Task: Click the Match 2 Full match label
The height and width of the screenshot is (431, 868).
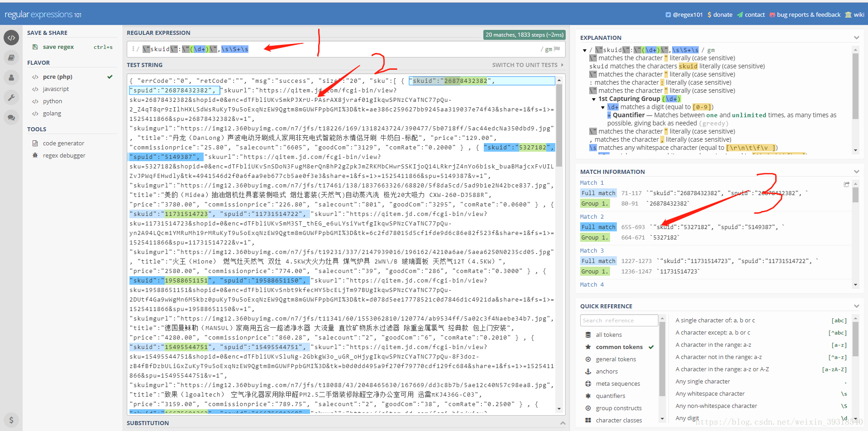Action: [598, 227]
